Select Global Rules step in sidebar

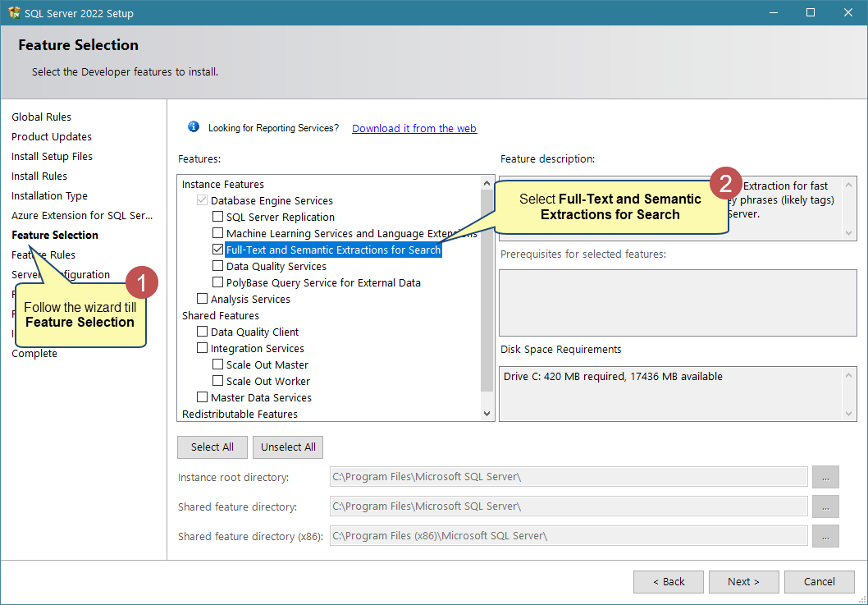tap(42, 117)
